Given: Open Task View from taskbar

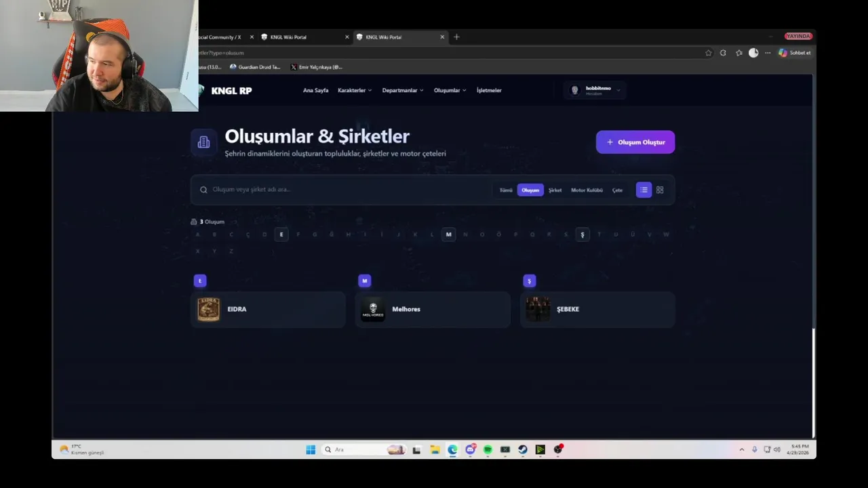Looking at the screenshot, I should point(417,449).
